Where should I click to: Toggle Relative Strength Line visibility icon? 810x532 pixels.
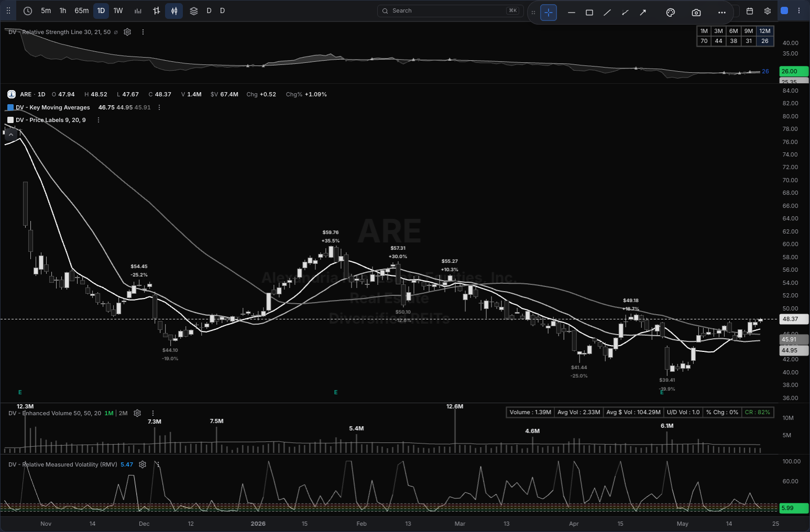click(x=116, y=32)
